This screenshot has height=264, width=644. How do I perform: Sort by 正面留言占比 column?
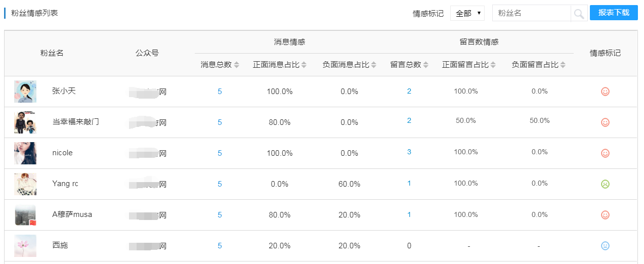[x=493, y=65]
